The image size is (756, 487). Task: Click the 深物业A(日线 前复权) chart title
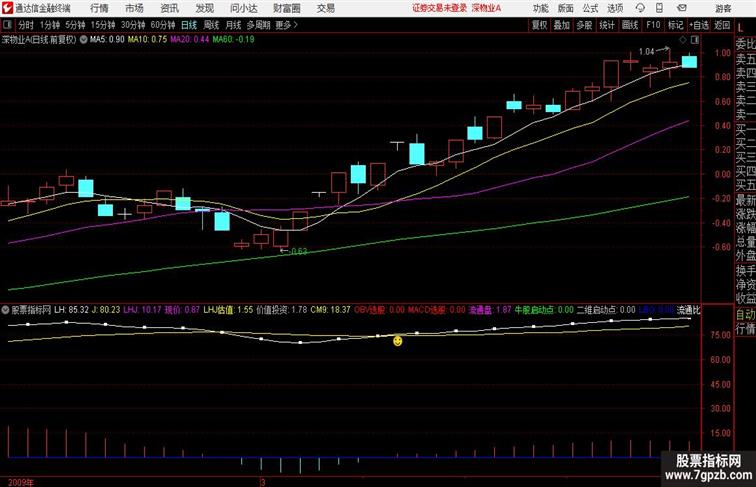click(x=39, y=40)
